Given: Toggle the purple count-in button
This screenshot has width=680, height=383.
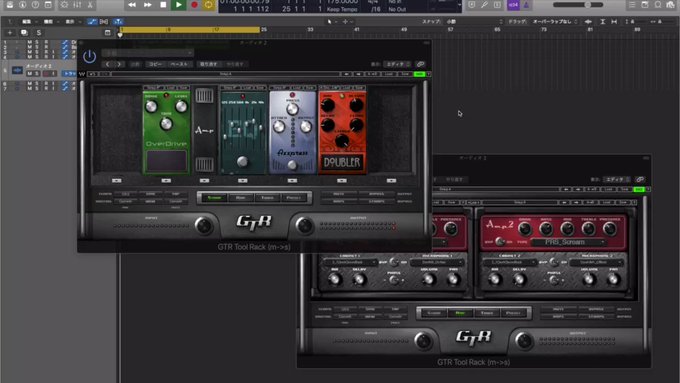Looking at the screenshot, I should coord(513,4).
